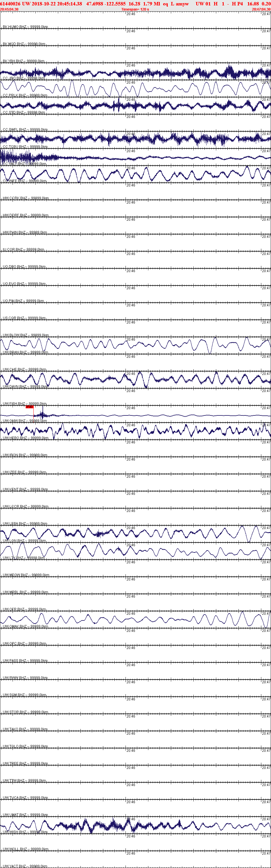Select the CC STD BHZ channel label
Screen dimensions: 271x868
click(24, 112)
